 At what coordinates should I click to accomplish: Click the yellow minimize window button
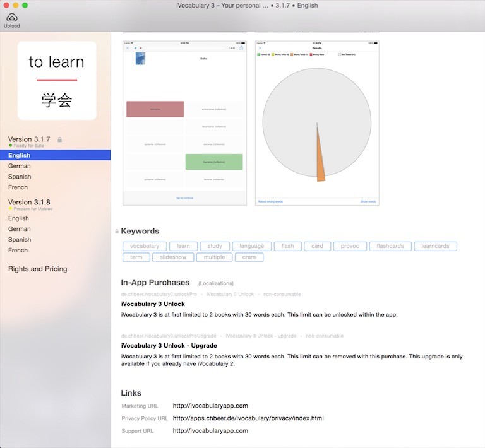(16, 5)
